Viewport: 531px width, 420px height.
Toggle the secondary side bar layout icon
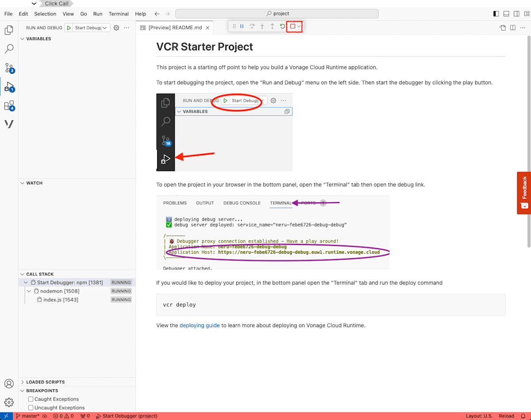[516, 14]
